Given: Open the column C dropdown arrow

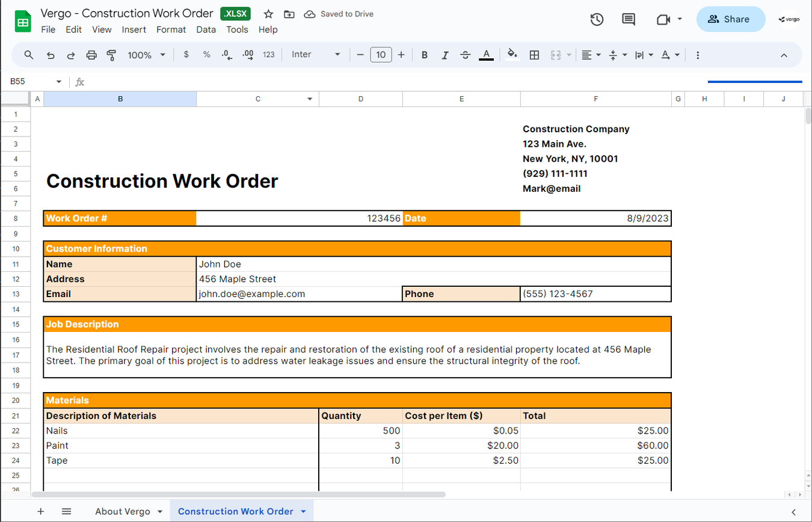Looking at the screenshot, I should coord(309,99).
